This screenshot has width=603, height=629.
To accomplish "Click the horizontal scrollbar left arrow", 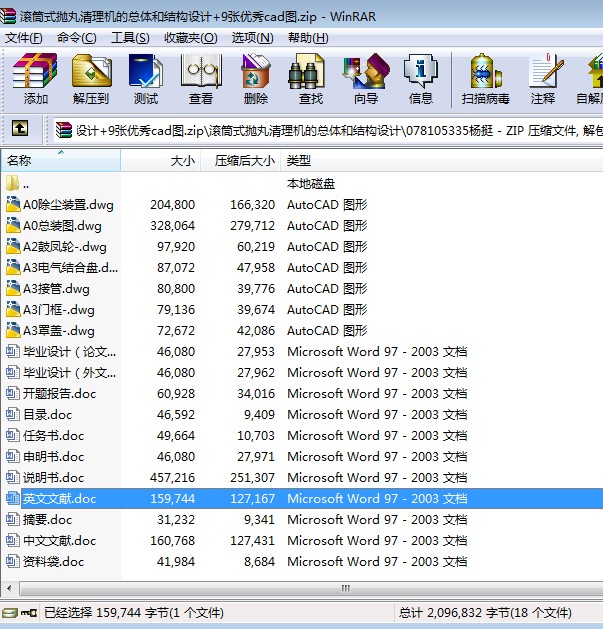I will [x=9, y=589].
